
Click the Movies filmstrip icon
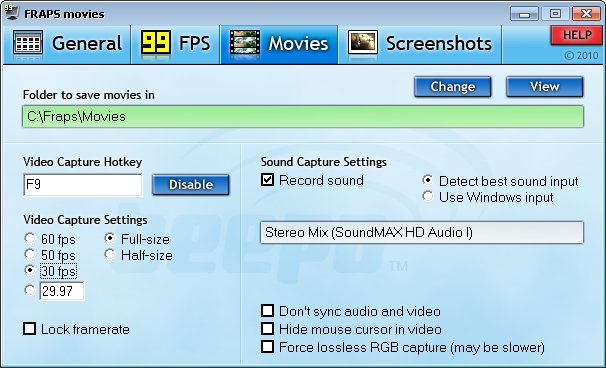point(245,43)
